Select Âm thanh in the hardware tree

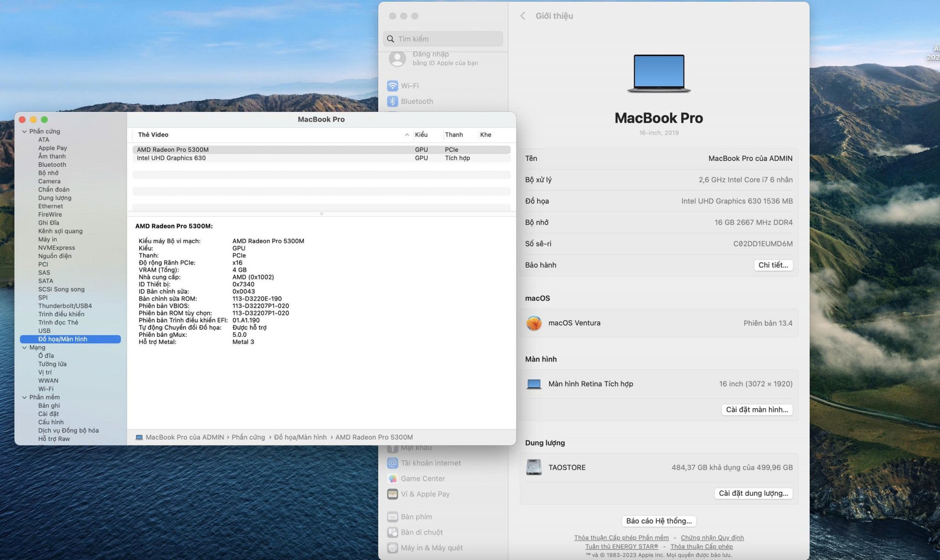point(52,156)
